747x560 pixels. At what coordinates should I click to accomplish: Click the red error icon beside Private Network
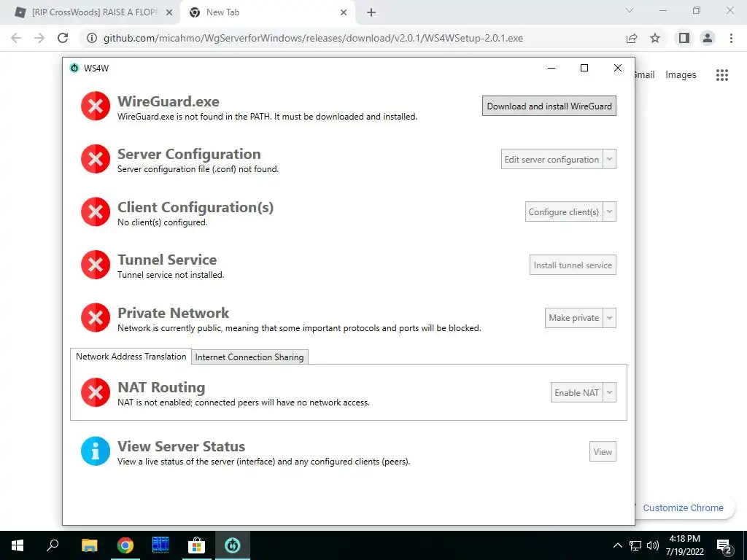[96, 317]
